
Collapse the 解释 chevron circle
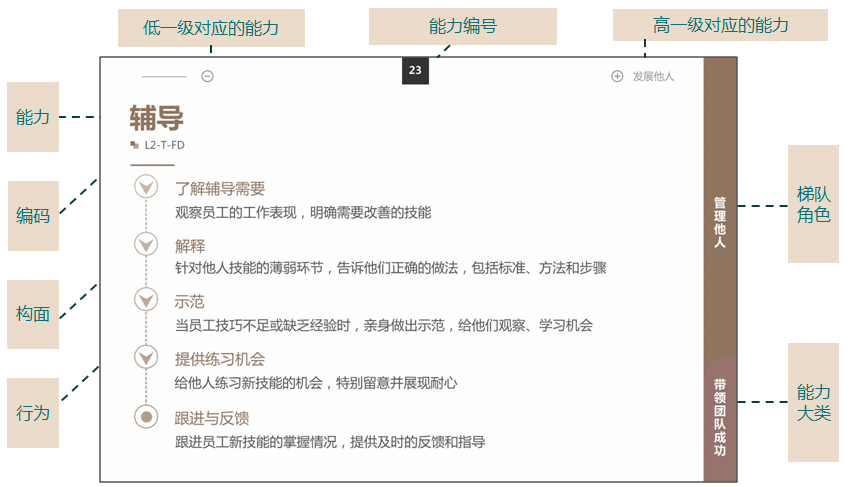click(146, 245)
